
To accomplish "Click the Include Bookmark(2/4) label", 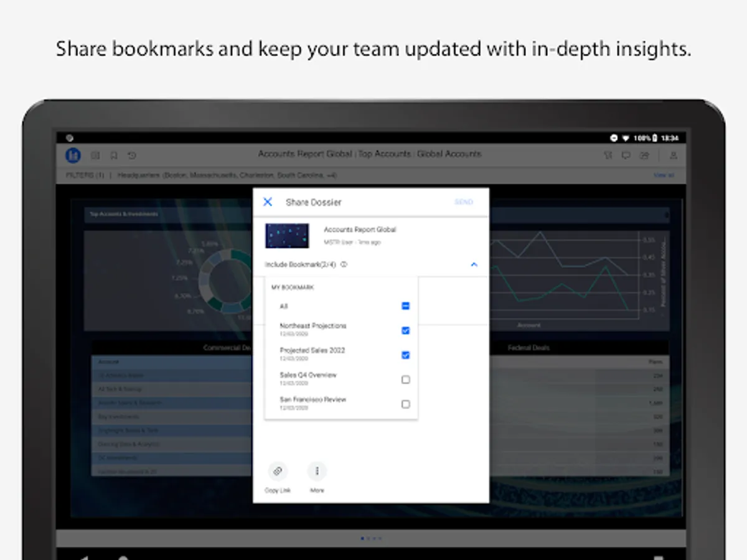I will 301,264.
